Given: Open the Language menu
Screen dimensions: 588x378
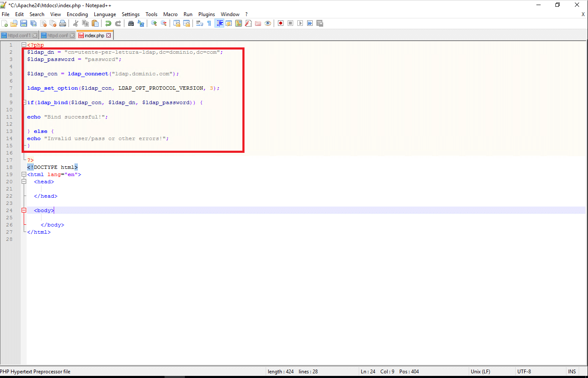Looking at the screenshot, I should [x=105, y=14].
